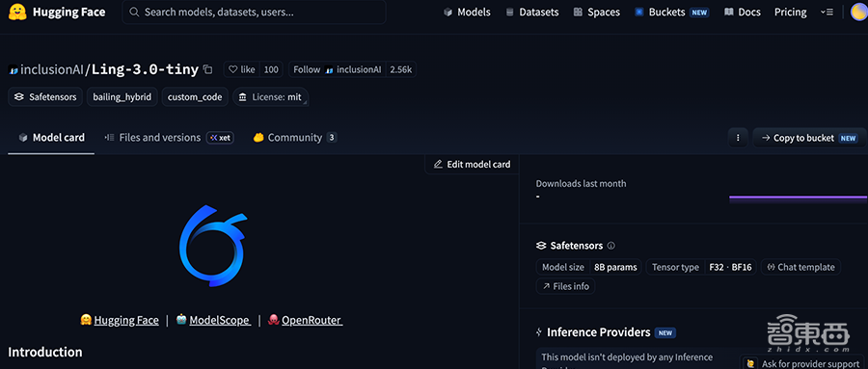Screen dimensions: 868x369
Task: Click the lightning Inference Providers icon
Action: tap(538, 332)
